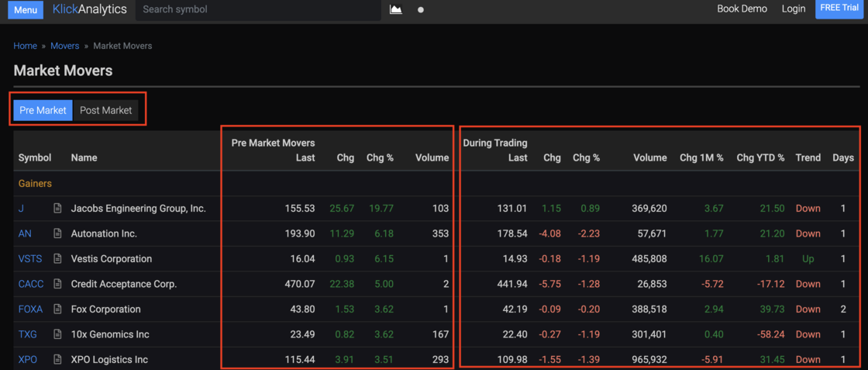Open the Book Demo link
This screenshot has height=370, width=868.
(x=742, y=9)
